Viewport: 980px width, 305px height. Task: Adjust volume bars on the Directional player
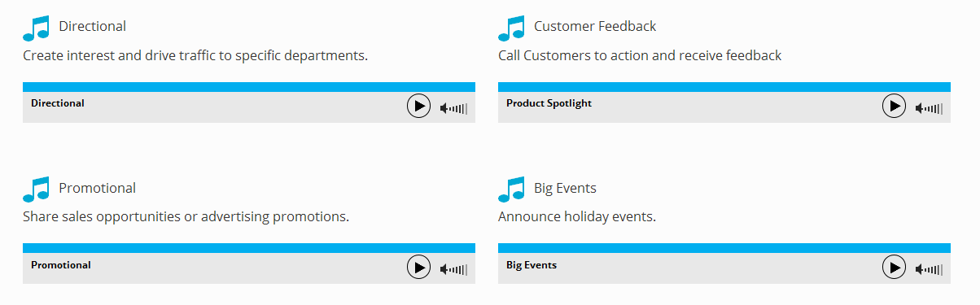(459, 108)
